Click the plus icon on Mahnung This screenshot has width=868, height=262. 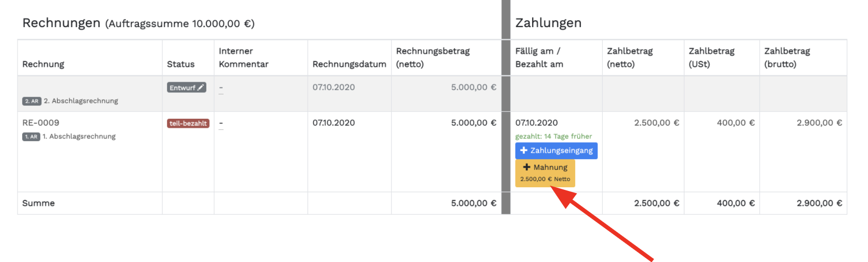[527, 167]
